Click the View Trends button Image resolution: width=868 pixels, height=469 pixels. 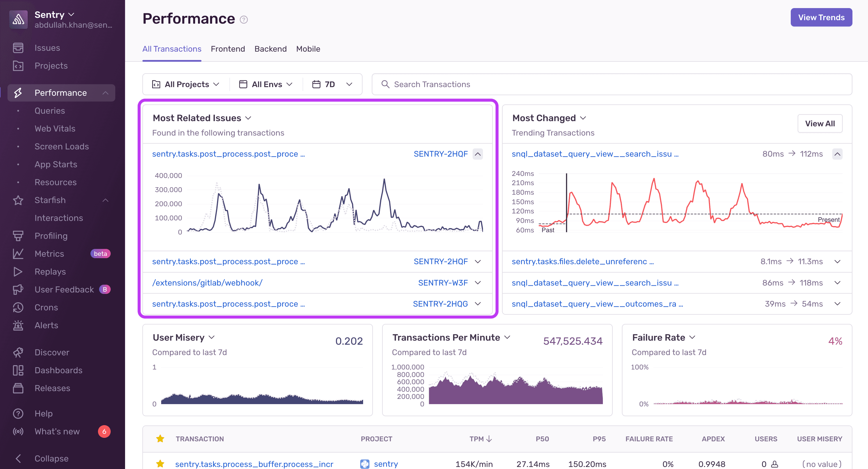pyautogui.click(x=821, y=17)
